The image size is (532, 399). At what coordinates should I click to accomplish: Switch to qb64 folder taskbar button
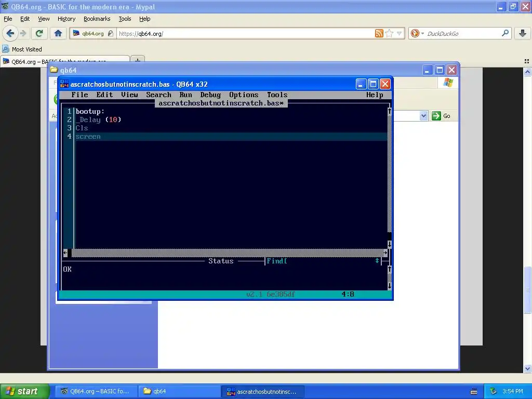(180, 391)
